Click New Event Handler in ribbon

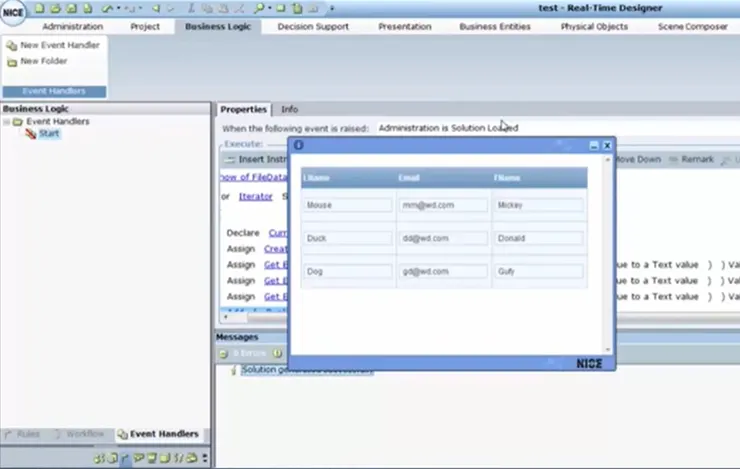[53, 45]
